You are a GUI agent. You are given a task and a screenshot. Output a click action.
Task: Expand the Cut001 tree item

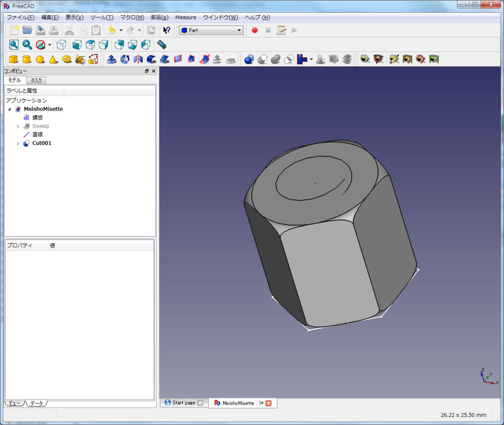point(18,143)
